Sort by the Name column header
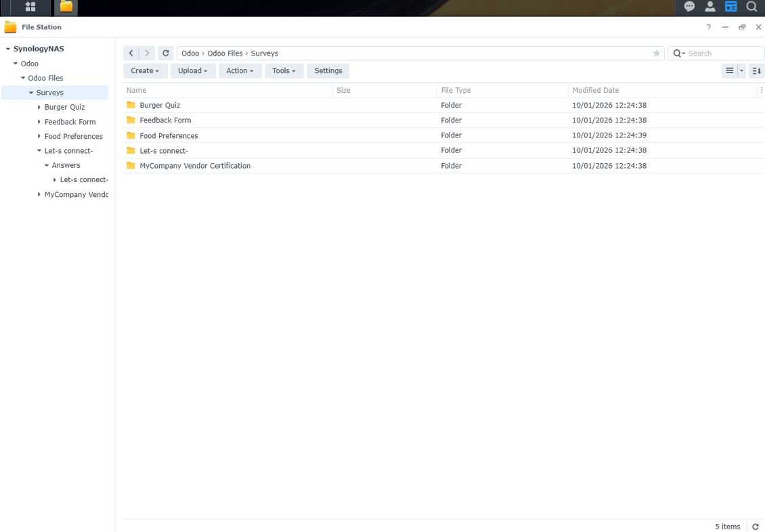 [x=227, y=90]
